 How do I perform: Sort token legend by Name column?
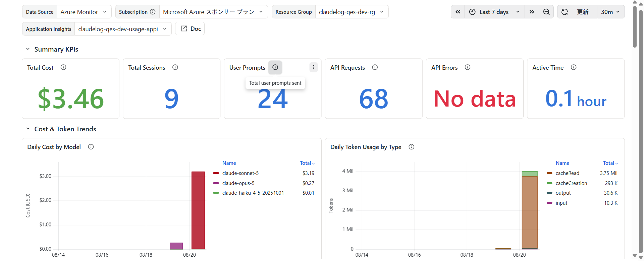[562, 163]
